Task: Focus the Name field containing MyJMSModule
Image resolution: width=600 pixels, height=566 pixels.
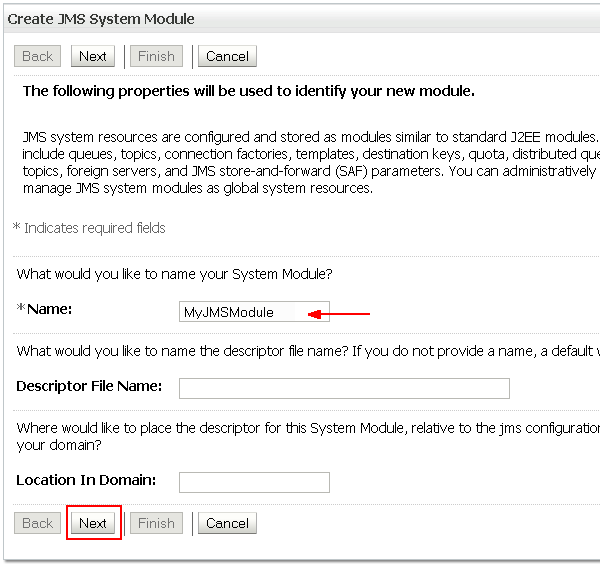Action: point(242,312)
